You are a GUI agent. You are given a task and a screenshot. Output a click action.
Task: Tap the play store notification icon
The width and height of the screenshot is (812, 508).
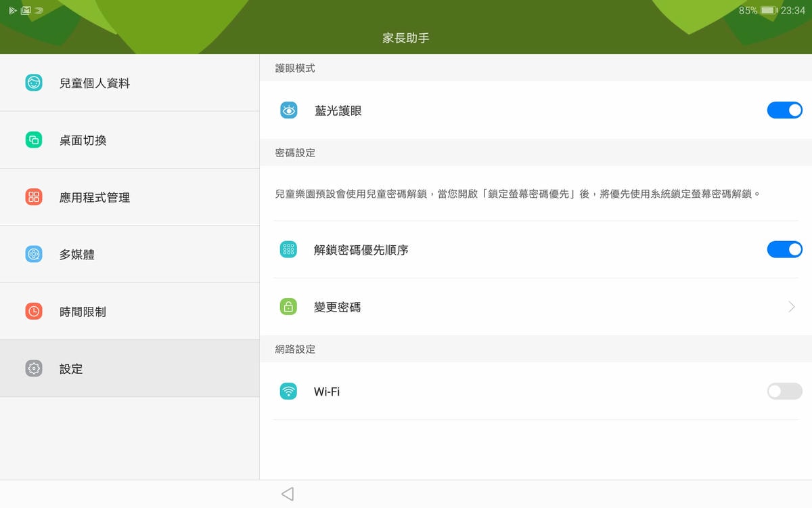13,11
